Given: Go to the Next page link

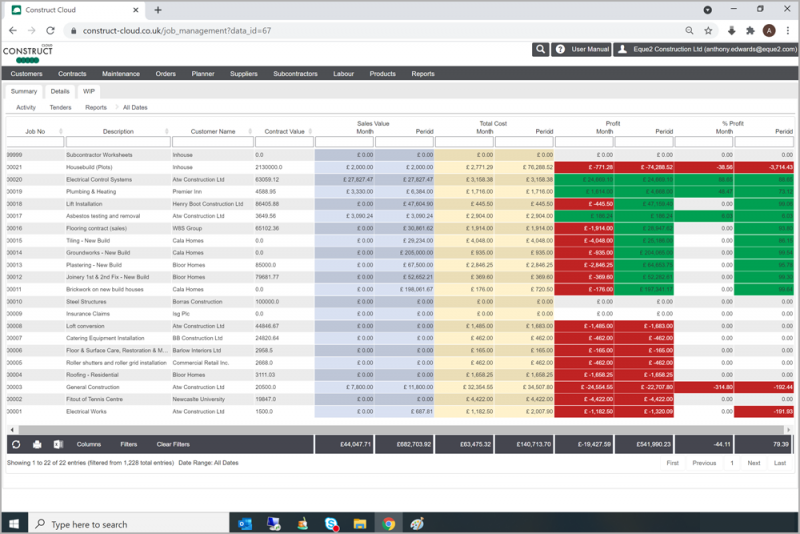Looking at the screenshot, I should [x=754, y=463].
